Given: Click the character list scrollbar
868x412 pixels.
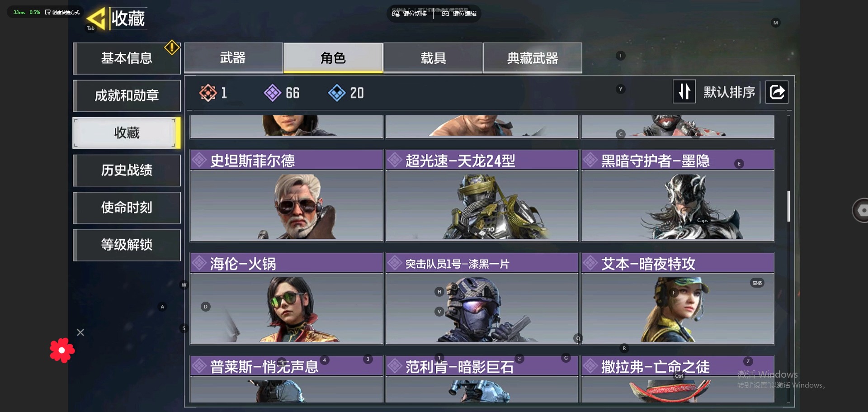Looking at the screenshot, I should click(x=788, y=206).
